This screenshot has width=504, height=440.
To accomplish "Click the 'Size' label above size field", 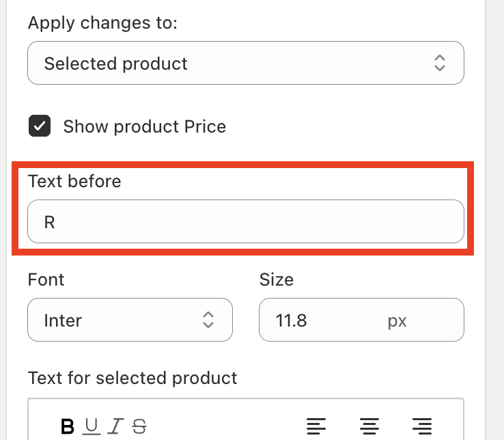I will point(277,279).
